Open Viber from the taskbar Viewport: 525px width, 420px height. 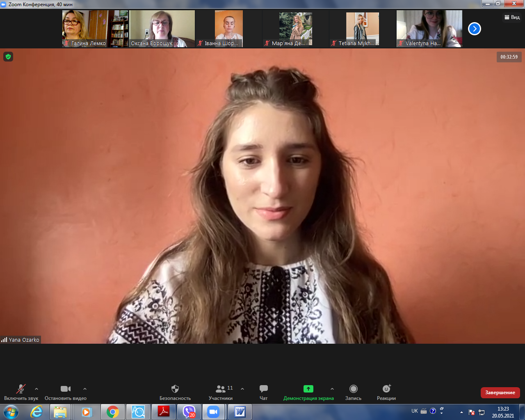[189, 412]
